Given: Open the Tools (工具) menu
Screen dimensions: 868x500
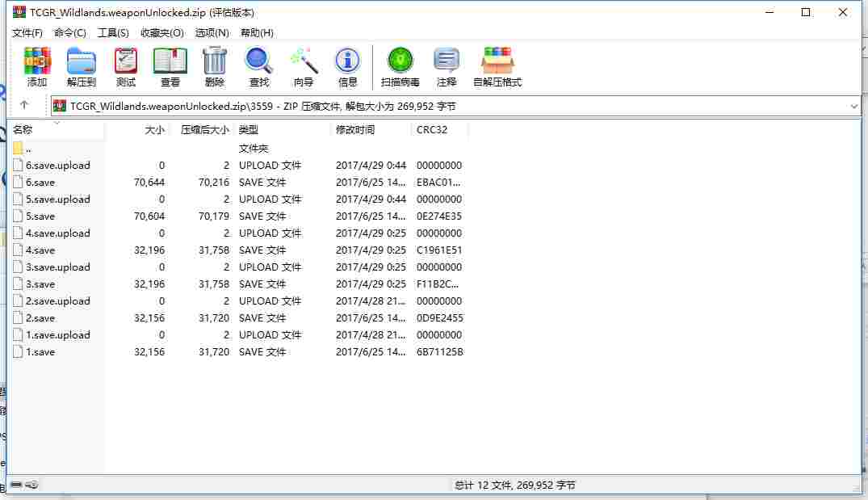Looking at the screenshot, I should coord(113,32).
